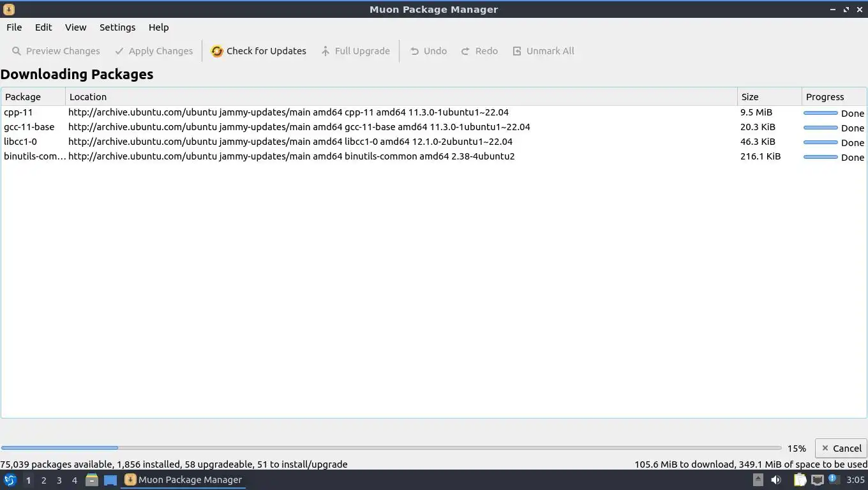Click the gcc-11-base archive location URL
The image size is (868, 490).
pos(299,127)
